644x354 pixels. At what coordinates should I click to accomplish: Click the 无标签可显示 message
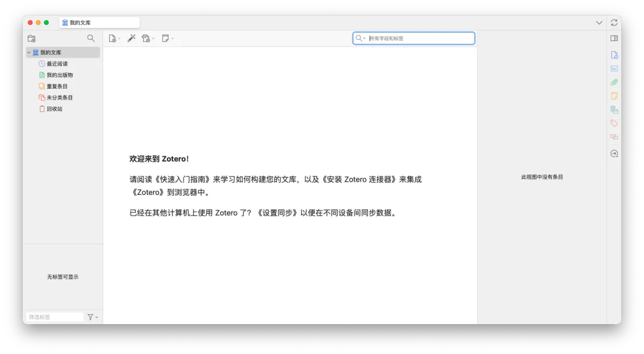pos(63,277)
